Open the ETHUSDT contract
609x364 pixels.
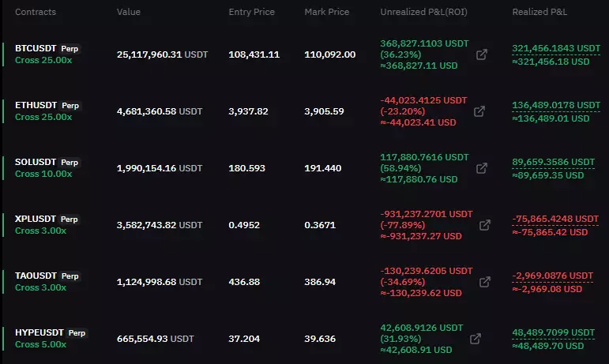tap(34, 105)
